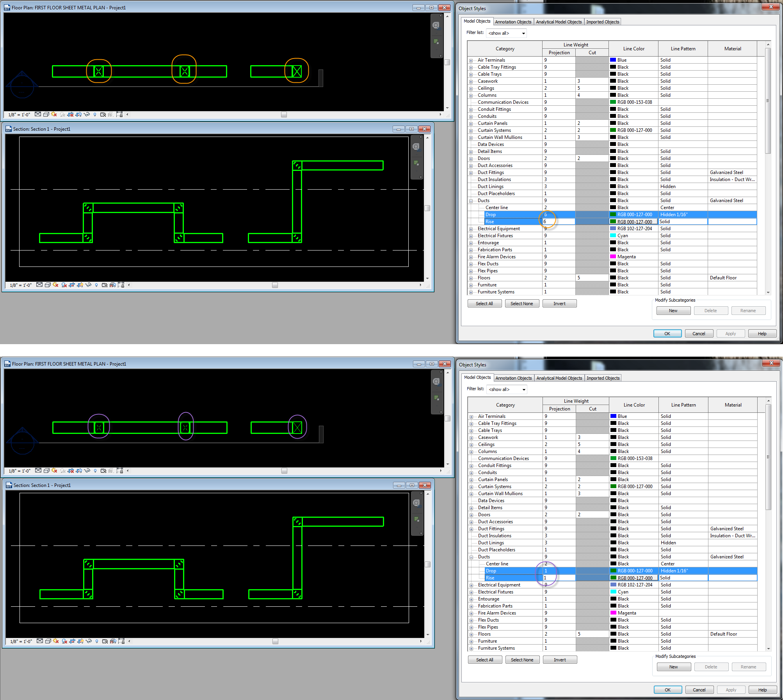Click Detail Level icon in upper section view

point(39,285)
